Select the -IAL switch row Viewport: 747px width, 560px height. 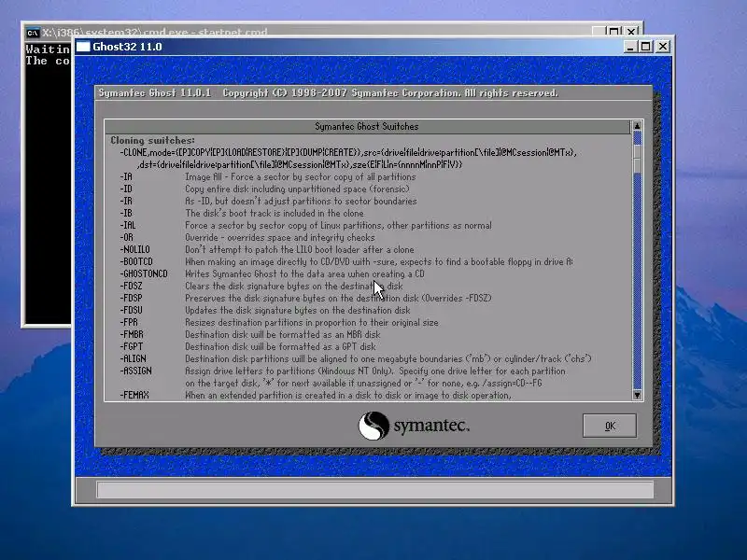(305, 225)
